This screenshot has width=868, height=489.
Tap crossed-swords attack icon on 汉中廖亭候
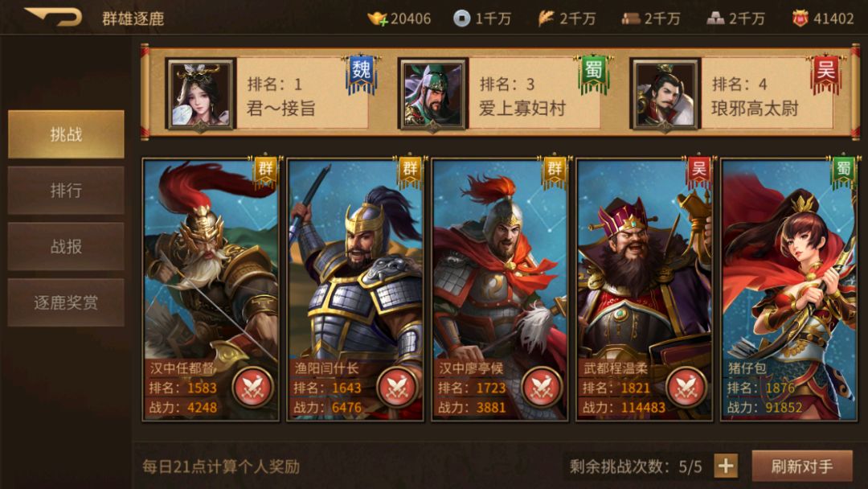pos(542,387)
